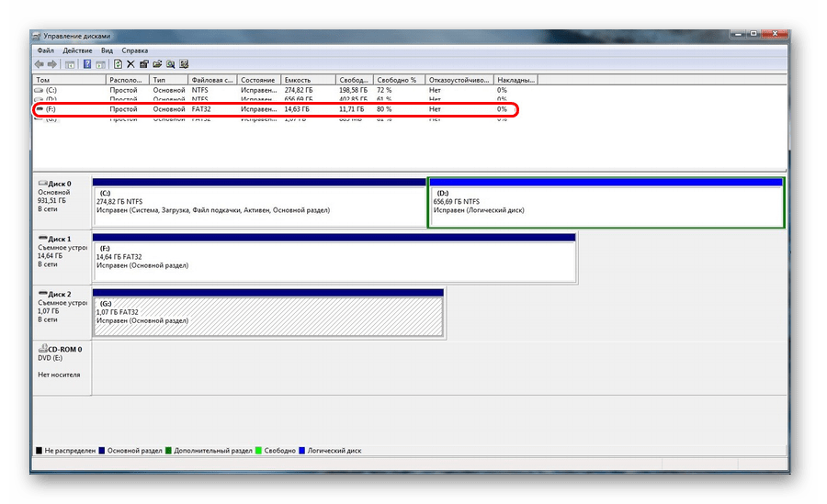Click the last toolbar icon after the magnifier

pyautogui.click(x=184, y=64)
